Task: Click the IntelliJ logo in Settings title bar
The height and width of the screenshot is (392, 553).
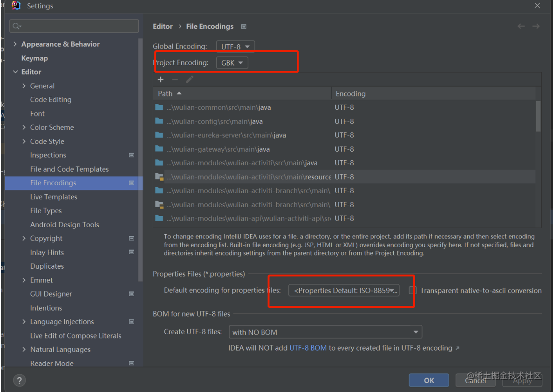Action: [16, 5]
